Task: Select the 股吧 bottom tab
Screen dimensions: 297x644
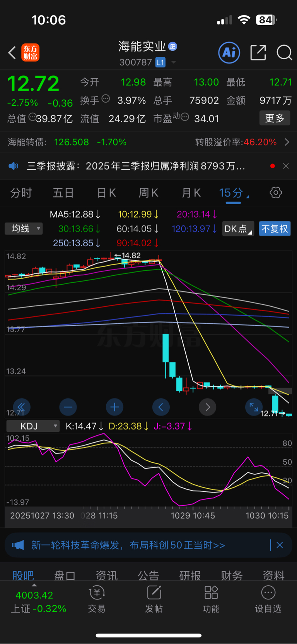Action: [23, 575]
